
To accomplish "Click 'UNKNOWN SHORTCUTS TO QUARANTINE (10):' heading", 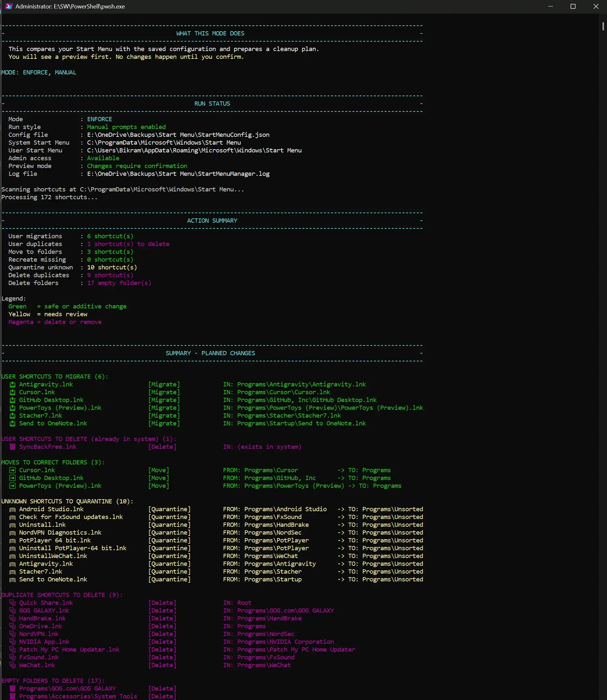I will 67,501.
